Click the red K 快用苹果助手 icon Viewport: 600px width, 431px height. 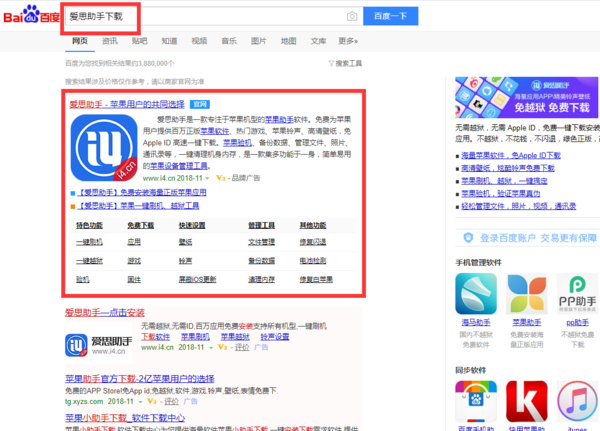[x=527, y=402]
